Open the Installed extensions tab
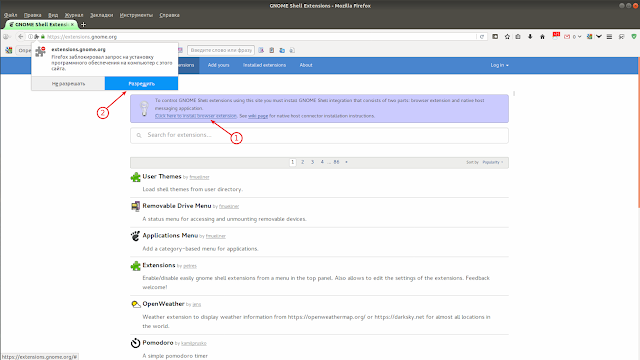This screenshot has height=360, width=640. click(x=264, y=65)
